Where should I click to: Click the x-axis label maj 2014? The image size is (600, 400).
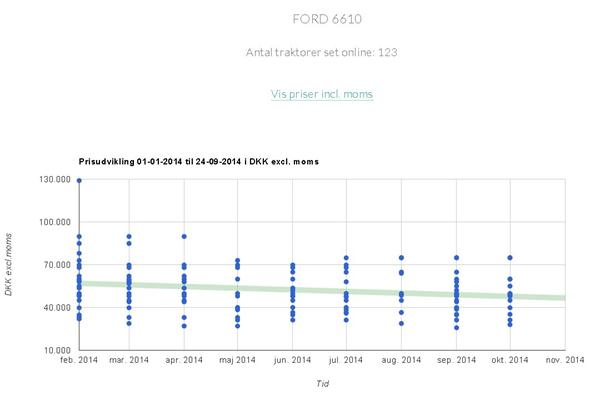click(237, 360)
